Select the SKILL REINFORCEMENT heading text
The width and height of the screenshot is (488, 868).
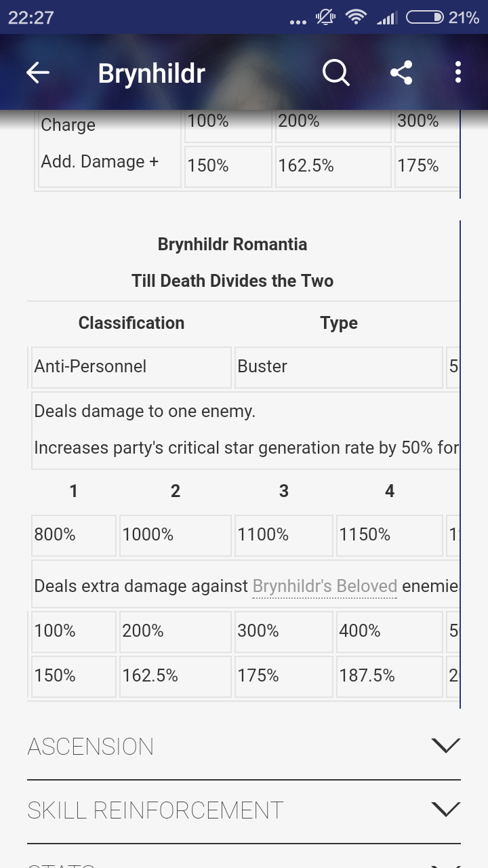coord(155,810)
